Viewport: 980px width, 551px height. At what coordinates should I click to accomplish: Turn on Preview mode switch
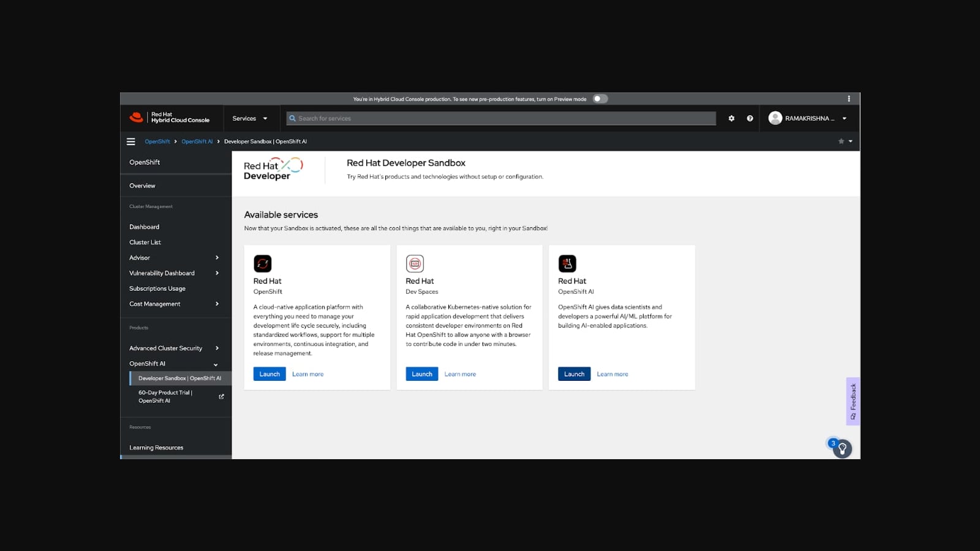[x=600, y=99]
